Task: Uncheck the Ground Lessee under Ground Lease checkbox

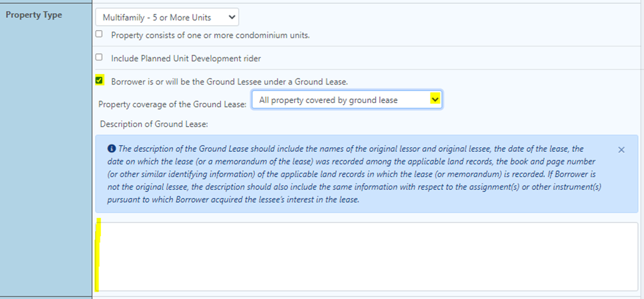Action: click(x=99, y=81)
